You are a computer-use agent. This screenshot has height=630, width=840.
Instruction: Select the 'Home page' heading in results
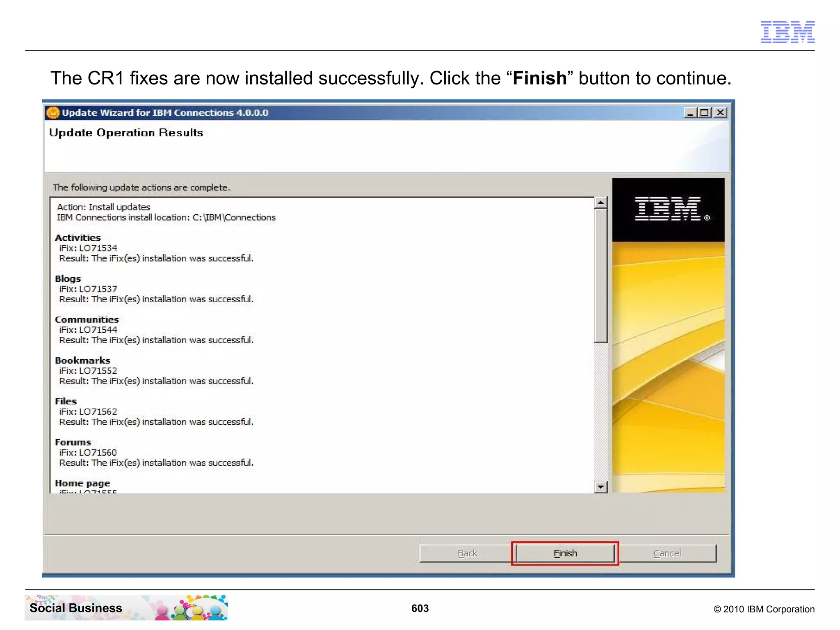click(82, 483)
